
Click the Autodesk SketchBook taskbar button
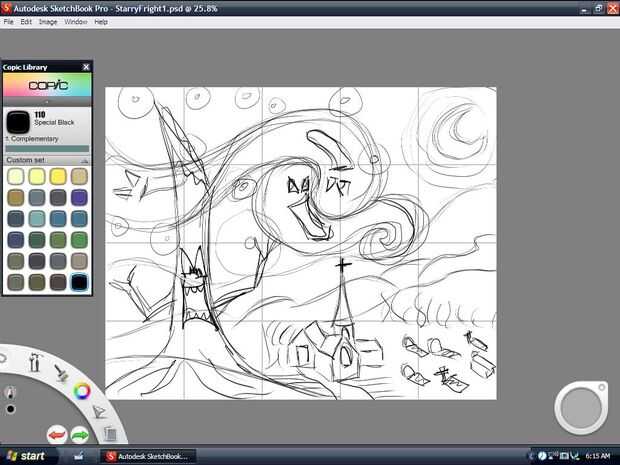147,456
